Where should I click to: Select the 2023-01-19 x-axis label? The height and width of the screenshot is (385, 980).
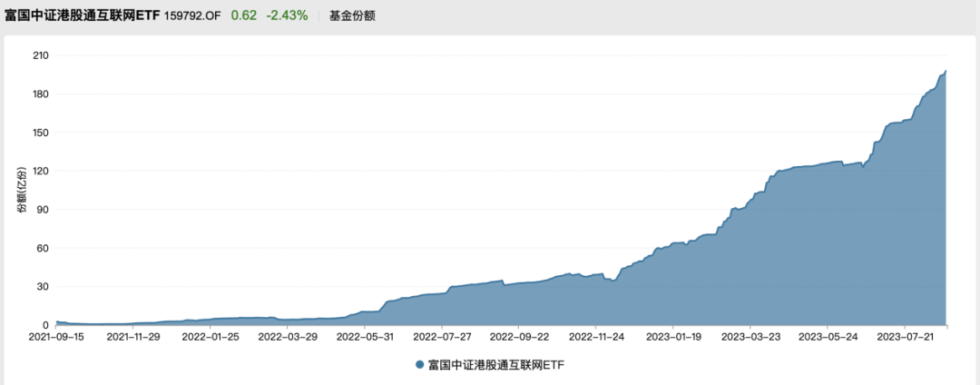click(672, 337)
